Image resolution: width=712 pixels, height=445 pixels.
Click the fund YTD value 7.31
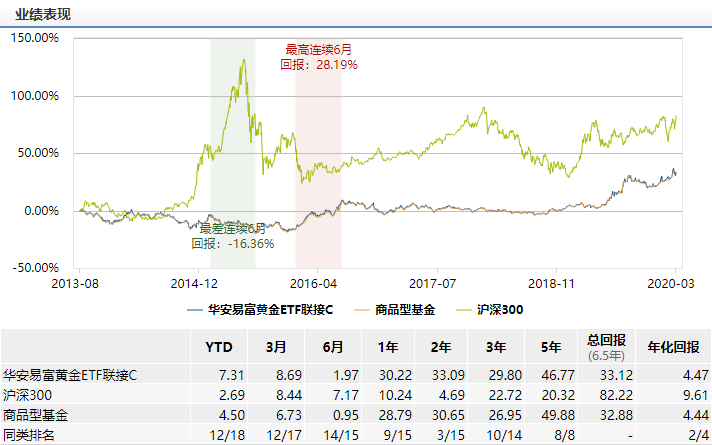tap(232, 375)
